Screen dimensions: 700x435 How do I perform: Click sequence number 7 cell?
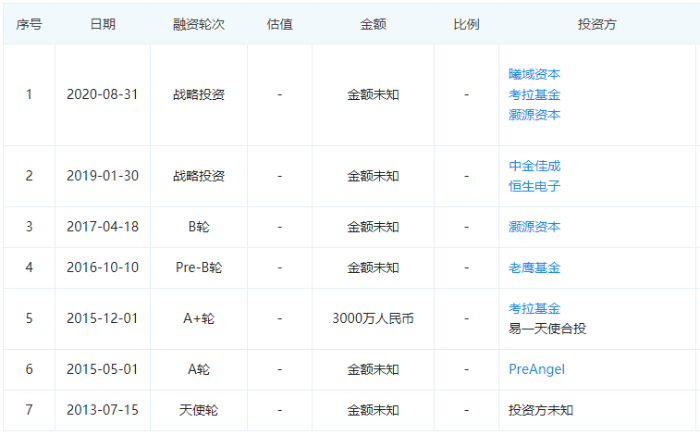click(x=29, y=410)
